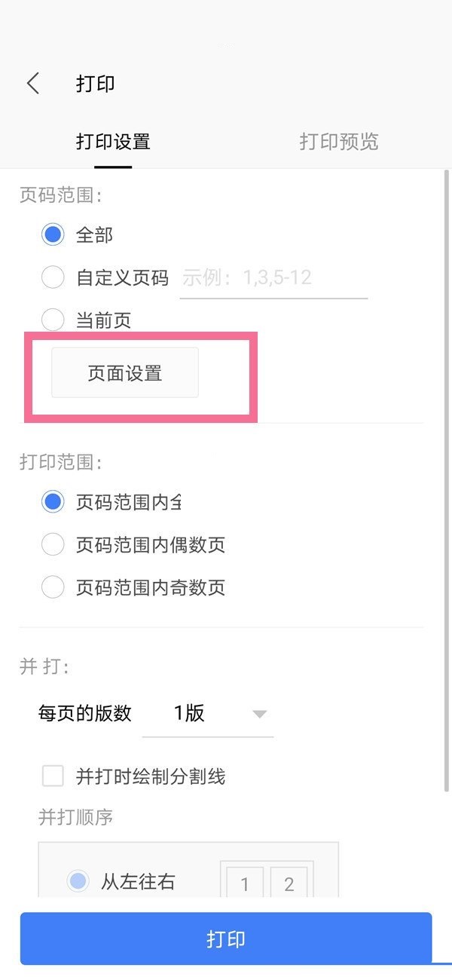The width and height of the screenshot is (452, 980).
Task: Tap the 每页的版数 label
Action: click(83, 713)
